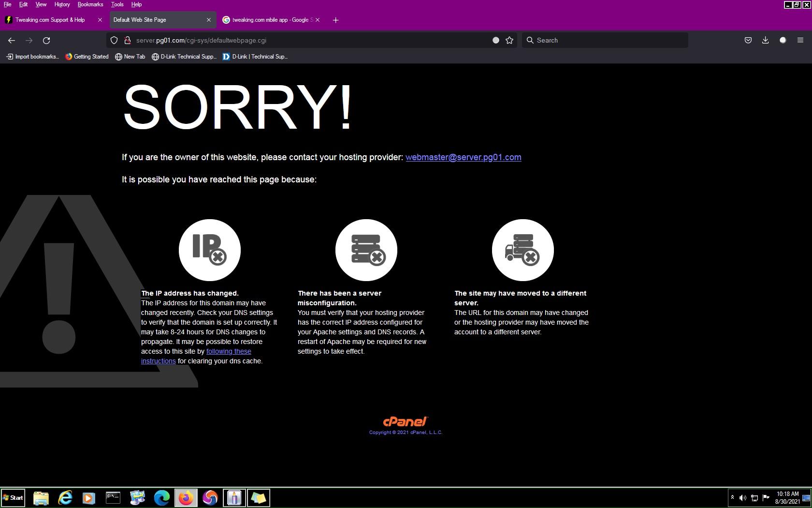Screen dimensions: 812x508
Task: Open Microsoft Edge from the taskbar
Action: pyautogui.click(x=161, y=498)
